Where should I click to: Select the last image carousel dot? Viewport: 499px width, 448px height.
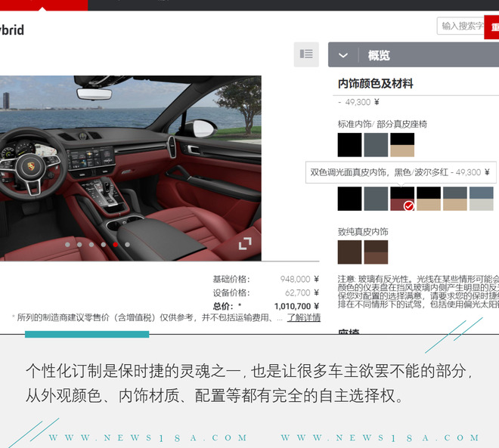pos(127,245)
